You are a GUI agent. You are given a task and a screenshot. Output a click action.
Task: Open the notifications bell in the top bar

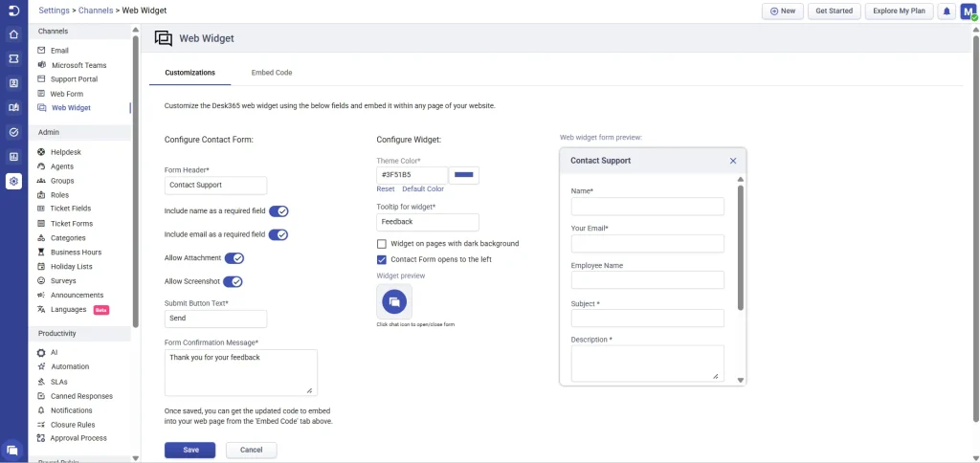947,11
